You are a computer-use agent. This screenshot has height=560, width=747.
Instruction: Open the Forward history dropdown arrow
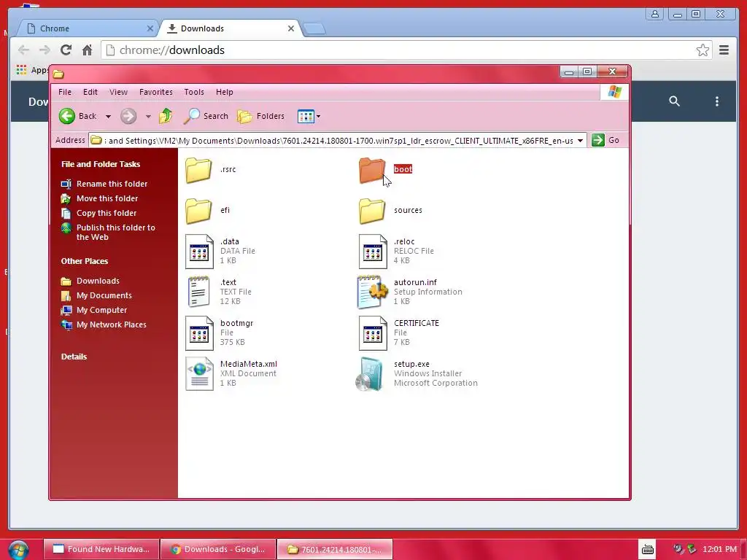coord(148,116)
